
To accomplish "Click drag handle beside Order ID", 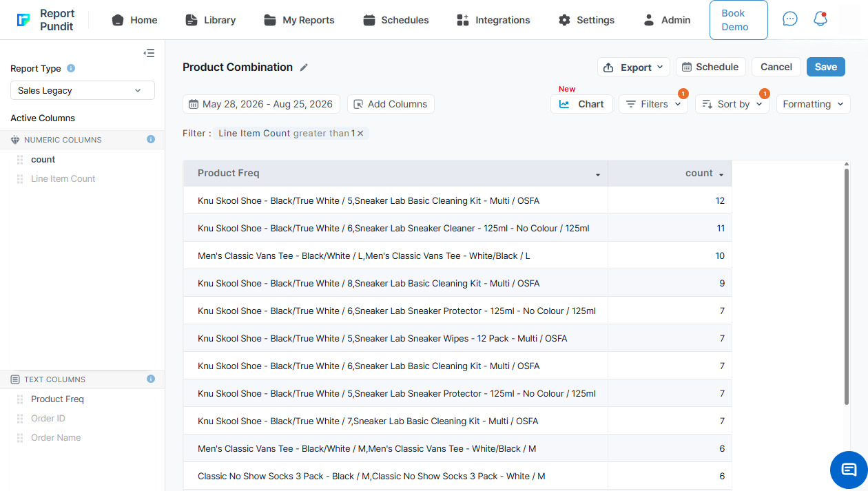I will pos(20,419).
